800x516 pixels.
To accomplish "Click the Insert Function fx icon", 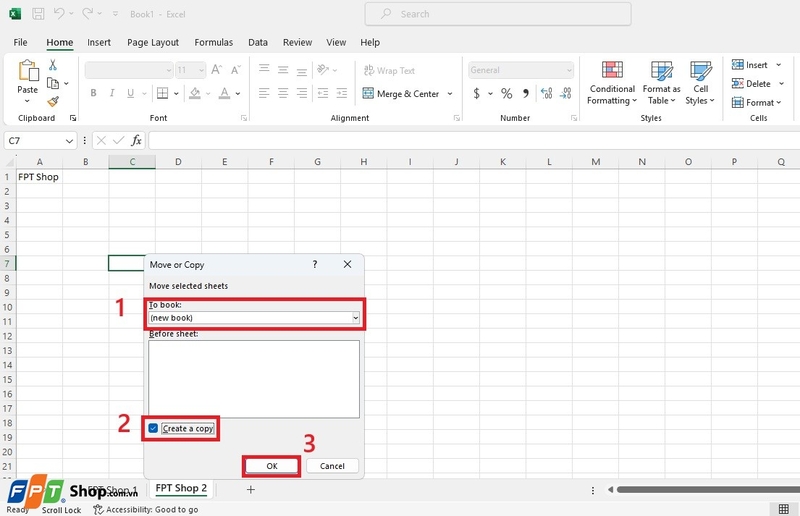I will coord(136,140).
